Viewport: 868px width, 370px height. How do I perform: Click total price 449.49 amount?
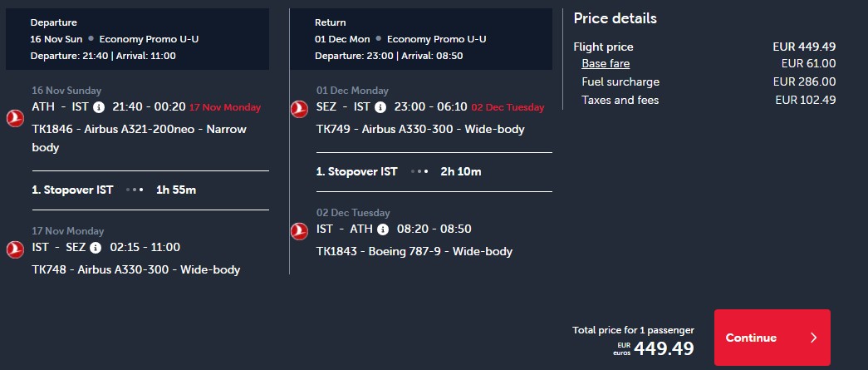pyautogui.click(x=664, y=348)
